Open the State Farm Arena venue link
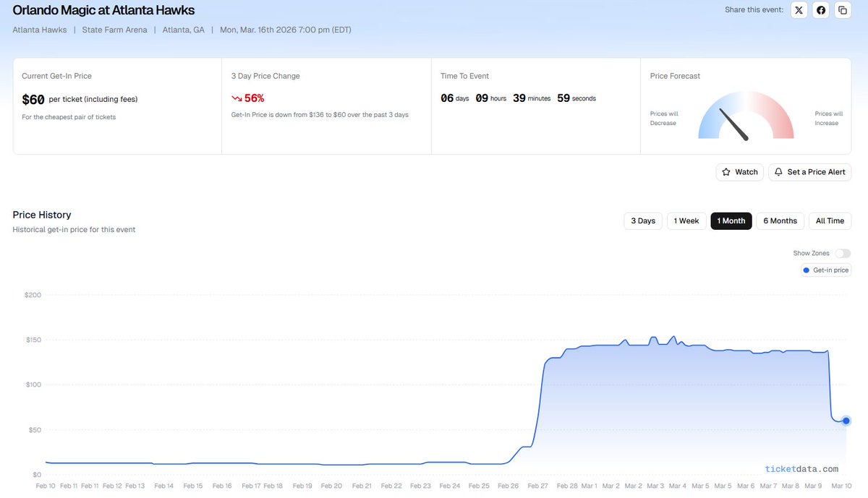 (114, 30)
